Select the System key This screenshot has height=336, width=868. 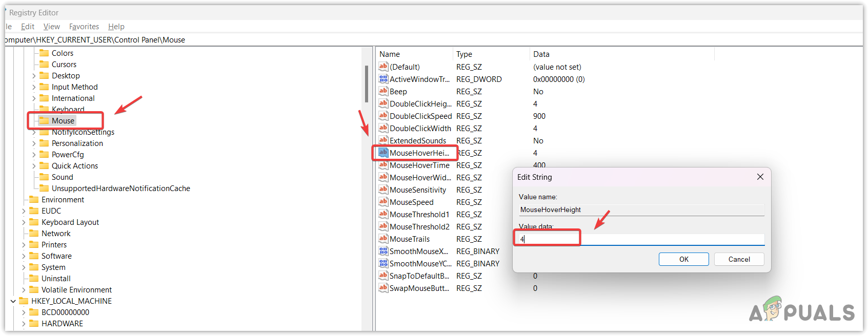coord(53,267)
